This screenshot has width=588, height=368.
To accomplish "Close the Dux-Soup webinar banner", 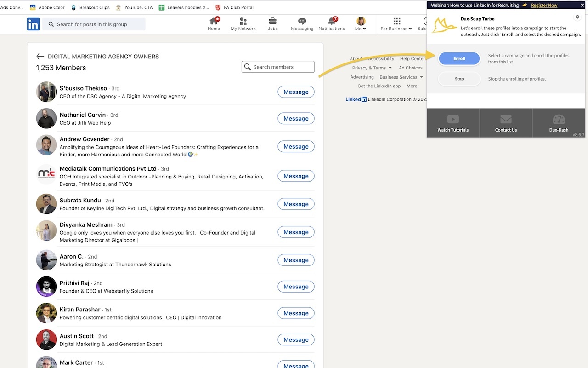I will click(582, 5).
